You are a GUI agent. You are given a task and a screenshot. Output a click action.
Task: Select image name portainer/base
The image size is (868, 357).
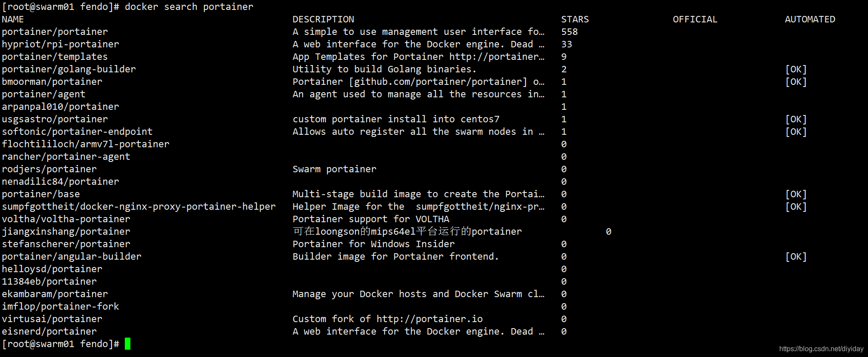pyautogui.click(x=41, y=194)
